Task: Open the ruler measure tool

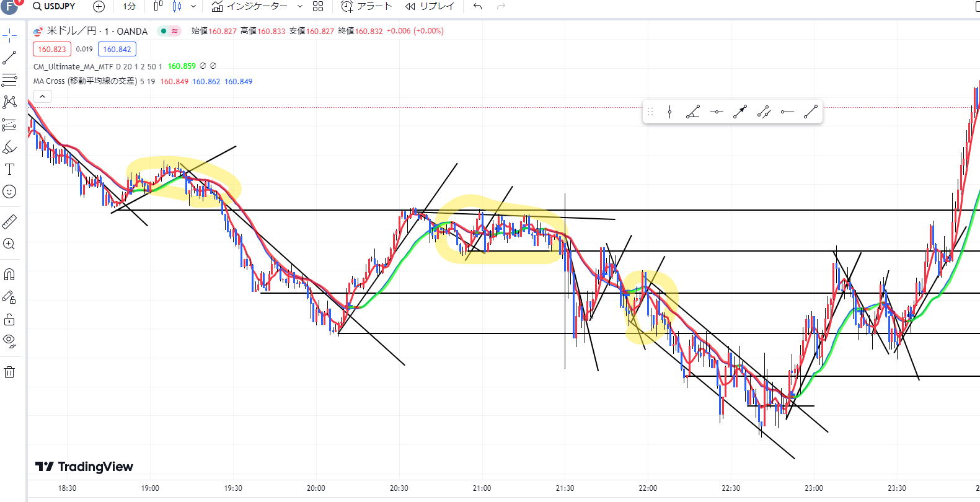Action: 10,221
